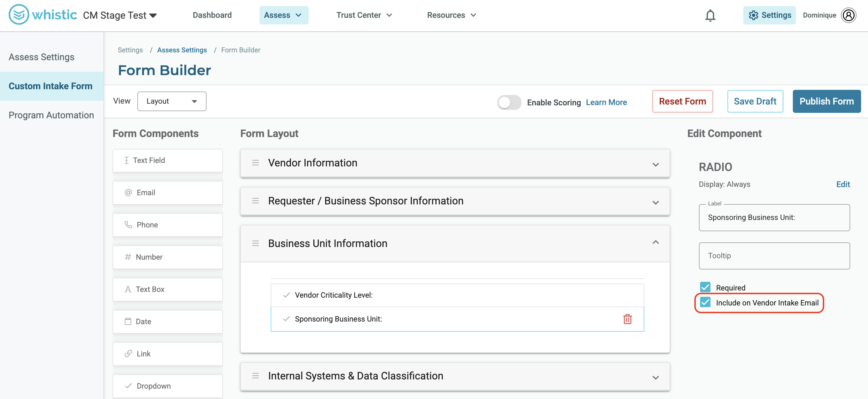Grab the Business Unit Information drag handle
This screenshot has width=868, height=399.
click(x=255, y=244)
